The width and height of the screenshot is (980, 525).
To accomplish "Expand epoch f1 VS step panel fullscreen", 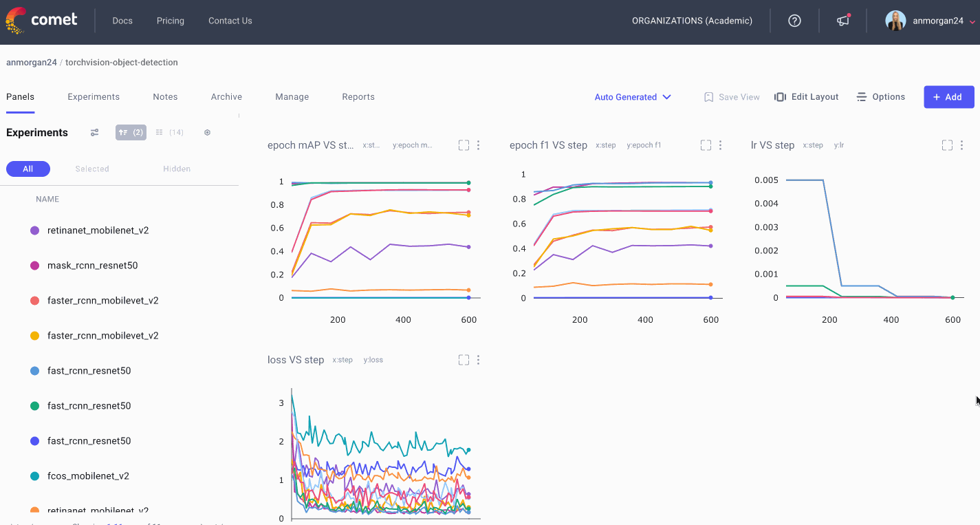I will click(x=706, y=145).
